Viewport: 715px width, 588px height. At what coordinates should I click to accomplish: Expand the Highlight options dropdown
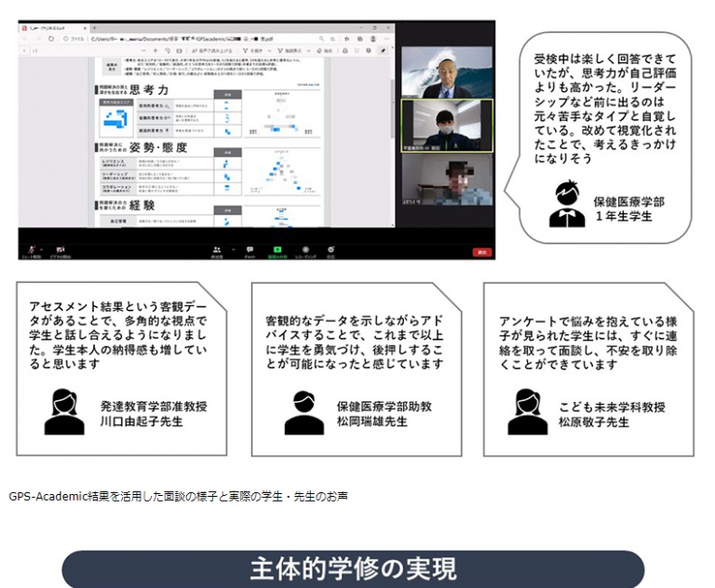(x=309, y=50)
